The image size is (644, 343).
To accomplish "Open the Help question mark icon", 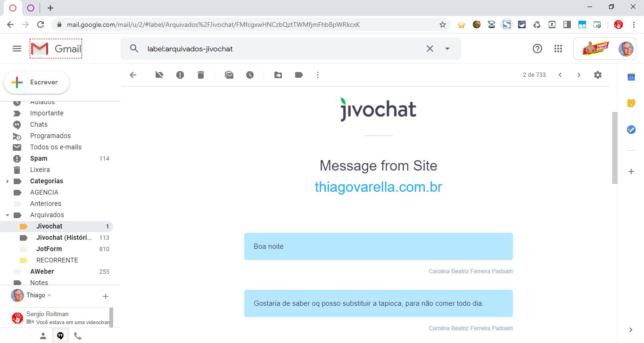I will pos(537,49).
